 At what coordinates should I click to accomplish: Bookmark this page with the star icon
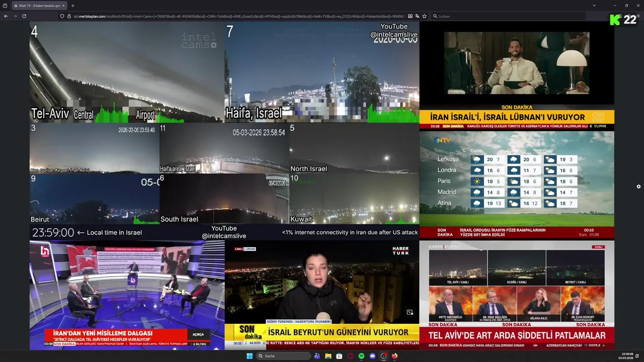[x=424, y=16]
